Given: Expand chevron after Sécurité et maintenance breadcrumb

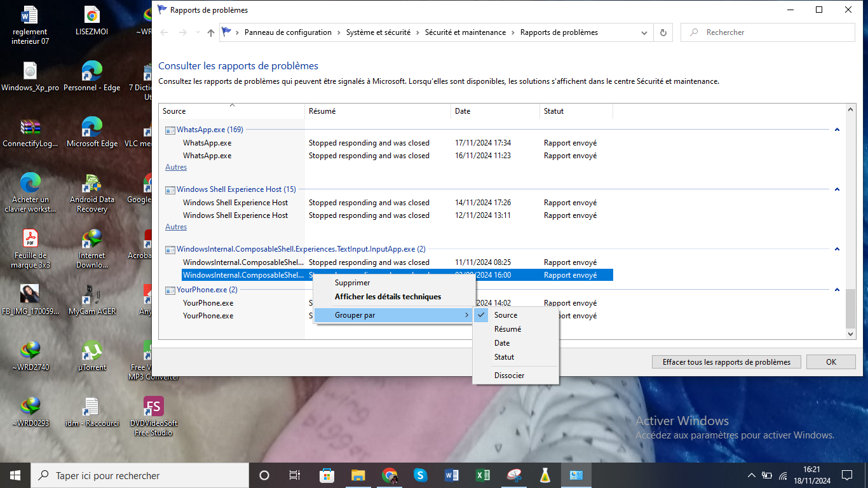Looking at the screenshot, I should [x=513, y=32].
